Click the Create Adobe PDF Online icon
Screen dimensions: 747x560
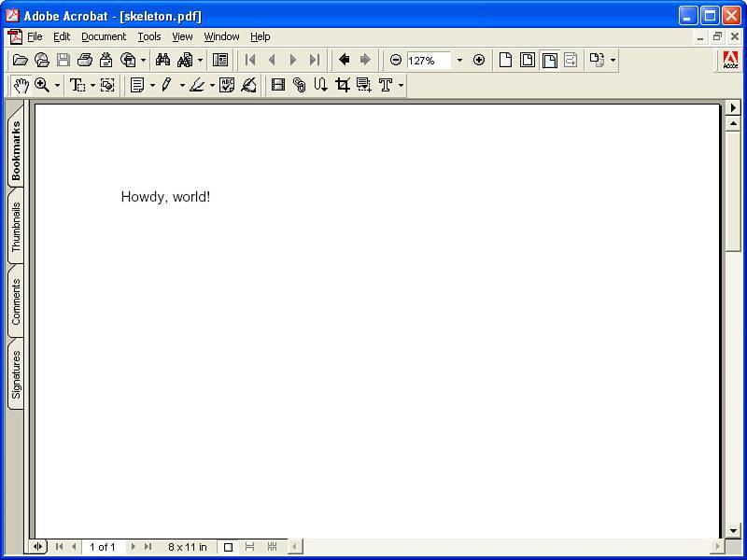[128, 60]
